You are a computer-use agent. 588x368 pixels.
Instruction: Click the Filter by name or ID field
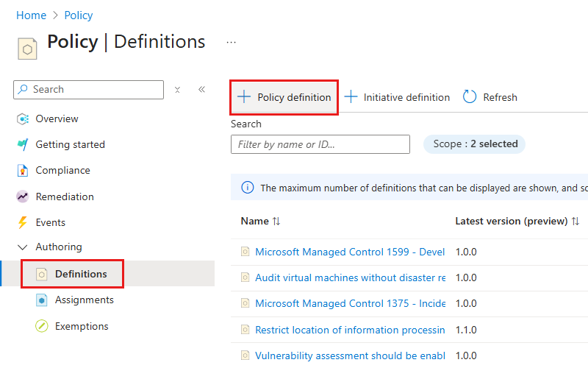pyautogui.click(x=320, y=144)
